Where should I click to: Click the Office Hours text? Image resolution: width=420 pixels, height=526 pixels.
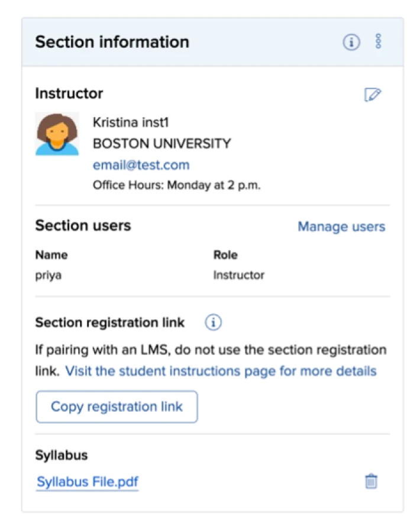coord(176,185)
